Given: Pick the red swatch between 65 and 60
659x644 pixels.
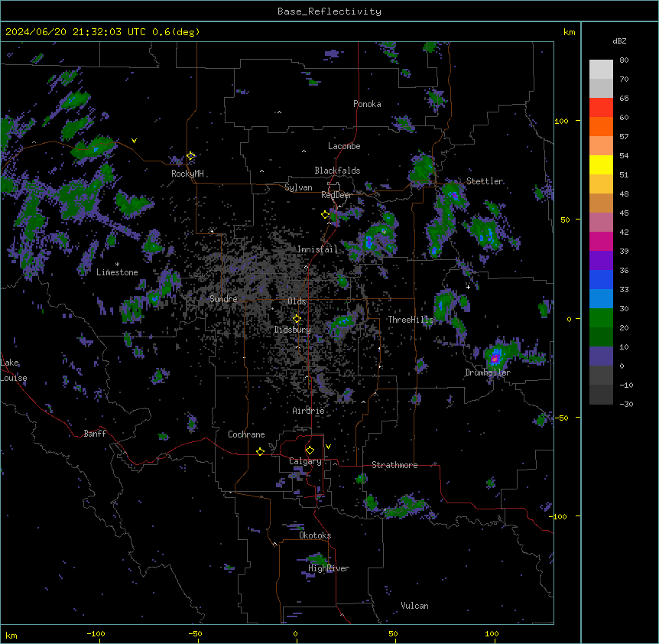Looking at the screenshot, I should point(601,108).
